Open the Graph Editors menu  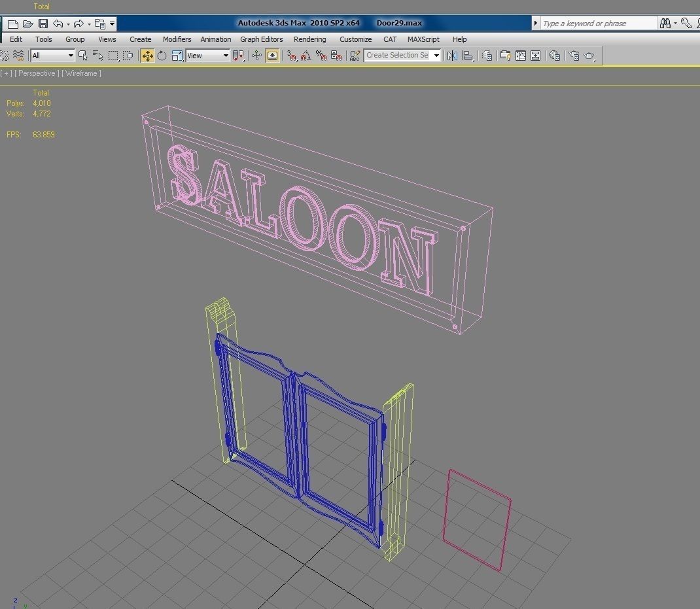(x=262, y=39)
